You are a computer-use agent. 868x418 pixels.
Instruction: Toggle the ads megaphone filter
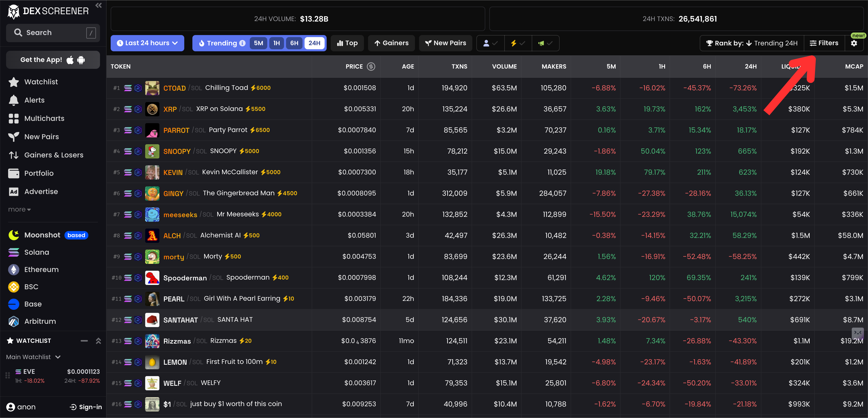click(545, 43)
